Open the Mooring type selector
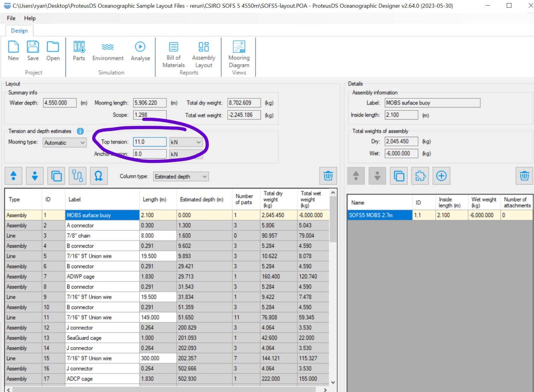The height and width of the screenshot is (392, 534). (x=64, y=143)
